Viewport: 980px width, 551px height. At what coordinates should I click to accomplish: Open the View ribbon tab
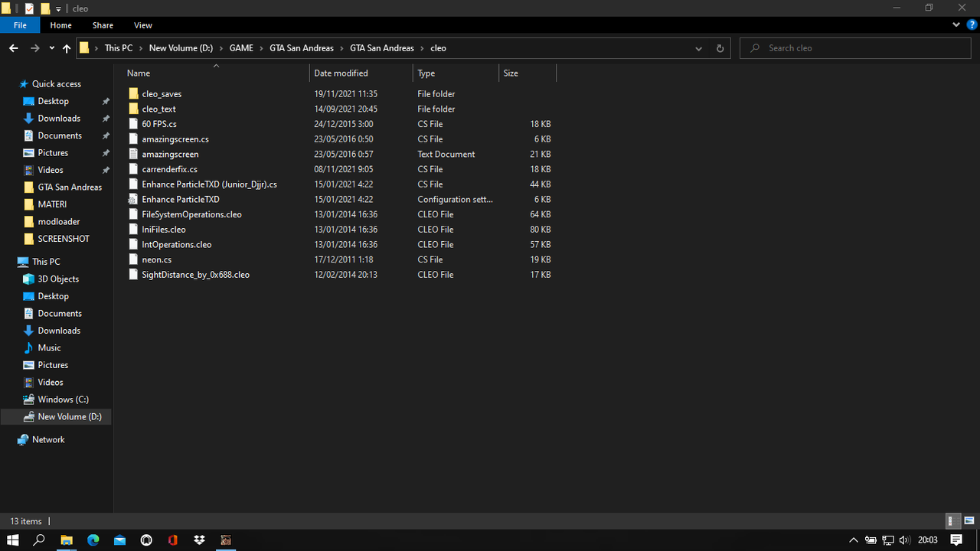click(142, 25)
